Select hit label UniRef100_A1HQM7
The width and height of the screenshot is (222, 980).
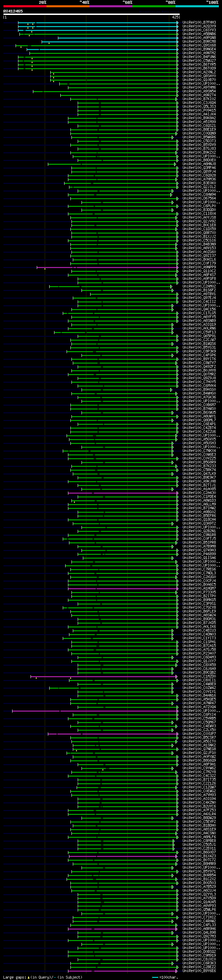point(199,589)
